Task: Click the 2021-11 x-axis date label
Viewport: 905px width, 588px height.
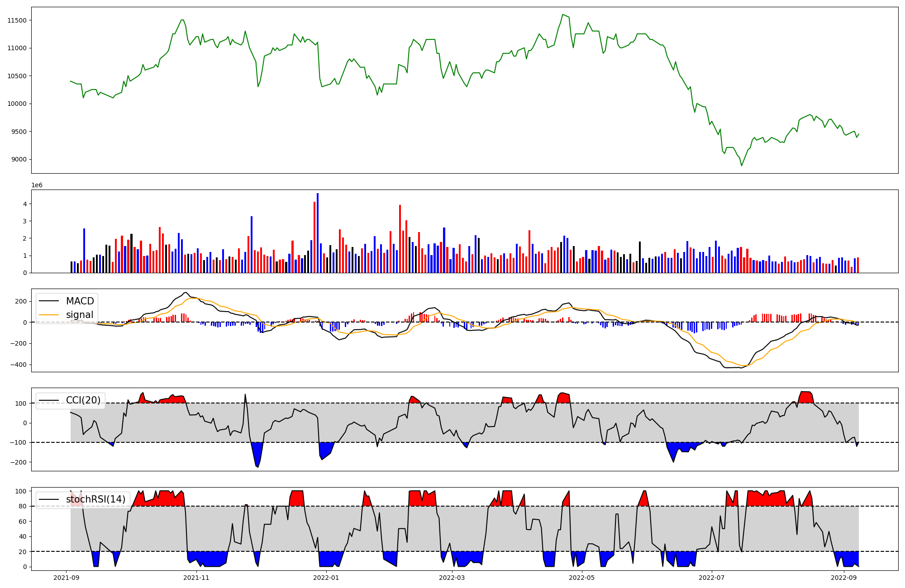Action: (x=196, y=578)
